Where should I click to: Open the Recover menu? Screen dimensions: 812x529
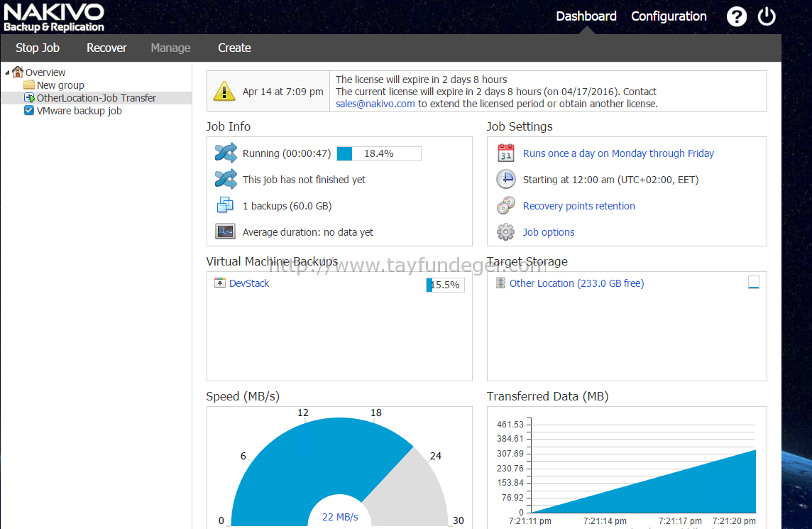(106, 48)
